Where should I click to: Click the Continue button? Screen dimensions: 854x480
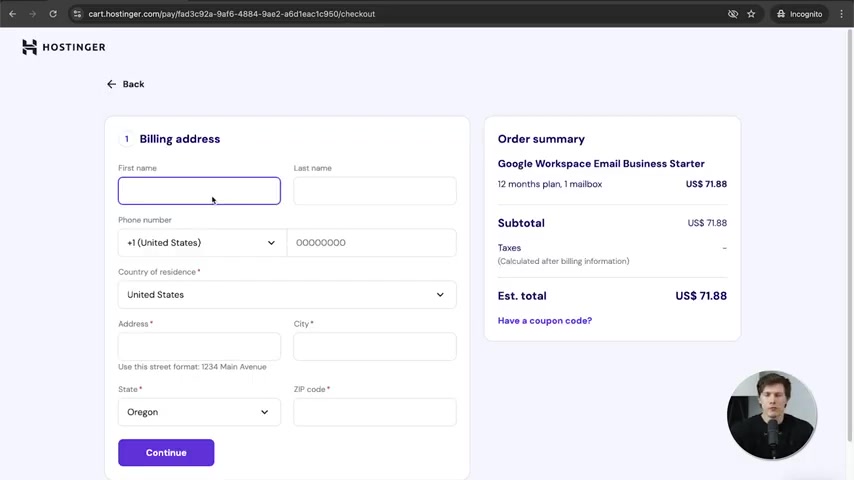point(166,453)
